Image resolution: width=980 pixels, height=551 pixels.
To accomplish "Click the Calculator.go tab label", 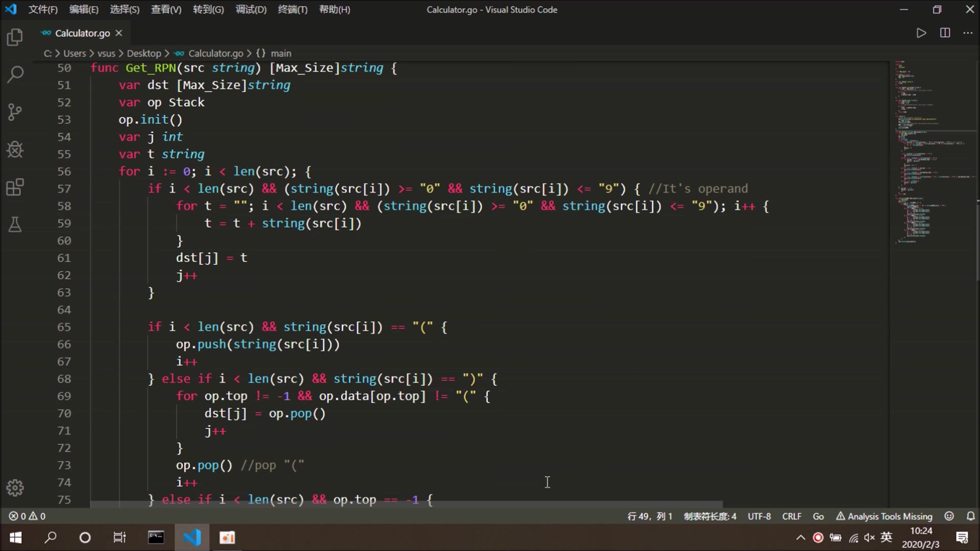I will 82,32.
